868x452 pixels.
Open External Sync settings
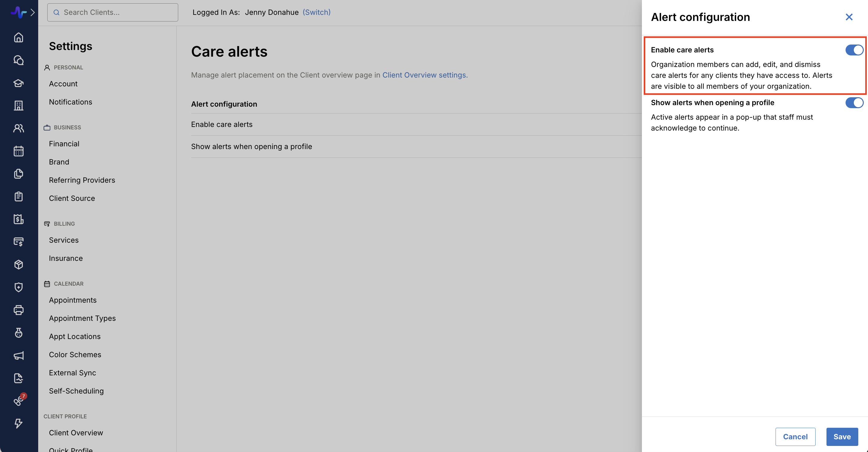(x=72, y=373)
